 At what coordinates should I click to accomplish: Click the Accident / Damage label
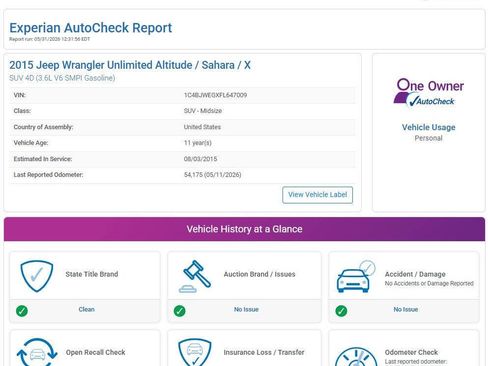point(415,274)
